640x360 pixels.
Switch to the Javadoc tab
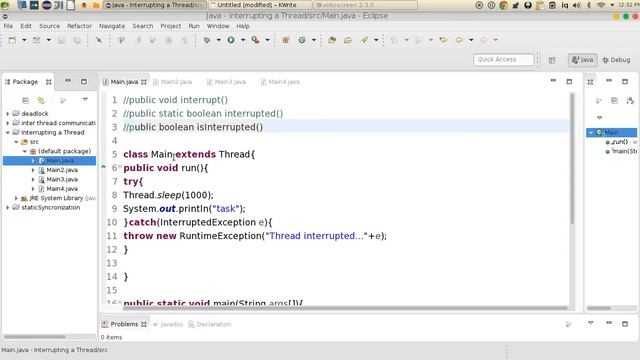[x=168, y=324]
